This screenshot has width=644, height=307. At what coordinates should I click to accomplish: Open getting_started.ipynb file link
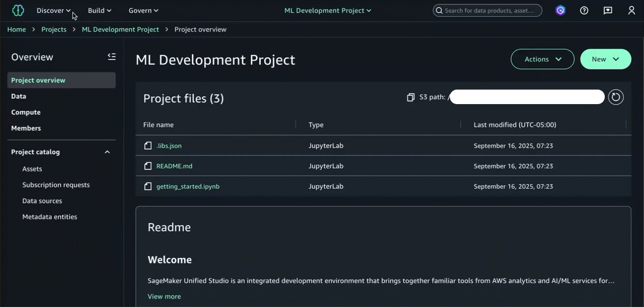click(x=187, y=186)
